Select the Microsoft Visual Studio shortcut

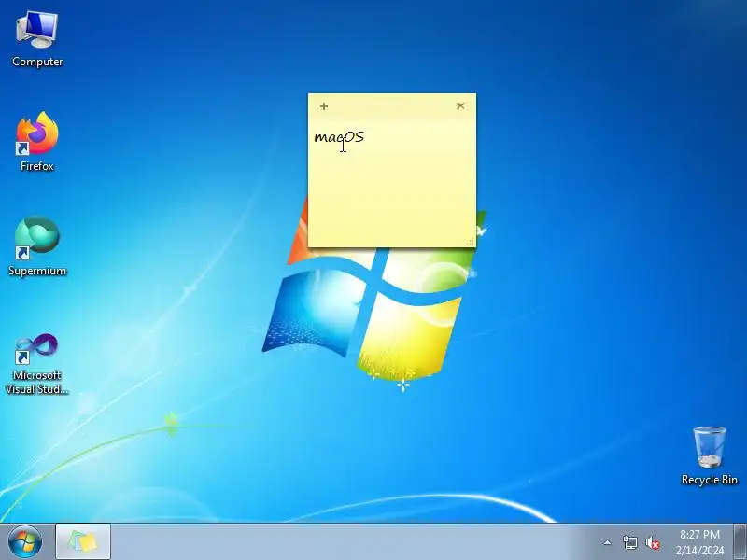(37, 364)
